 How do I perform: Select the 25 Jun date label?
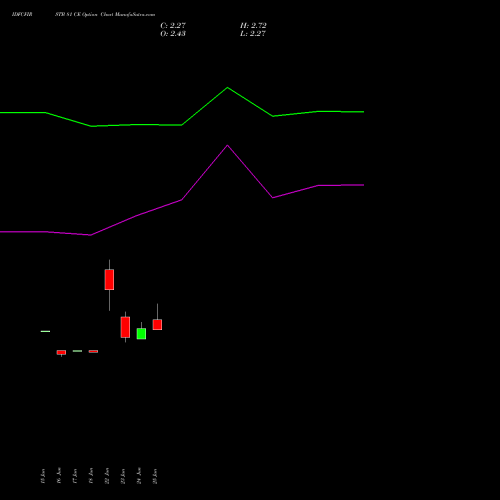coord(155,476)
